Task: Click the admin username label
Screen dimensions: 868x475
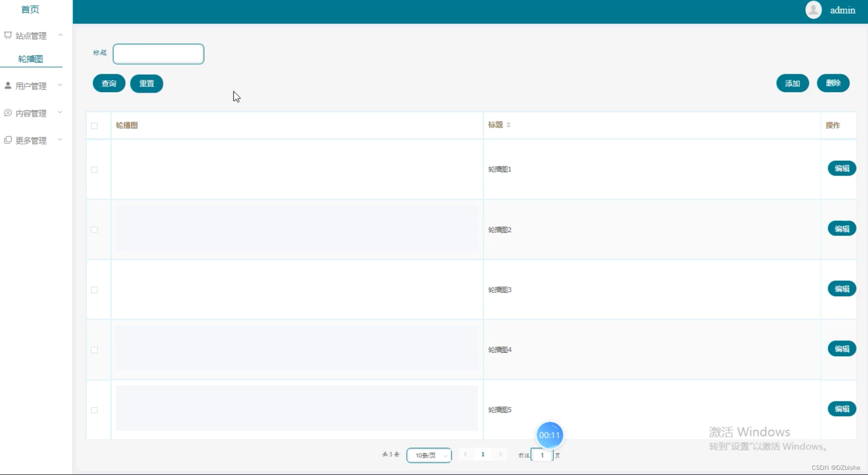Action: (842, 10)
